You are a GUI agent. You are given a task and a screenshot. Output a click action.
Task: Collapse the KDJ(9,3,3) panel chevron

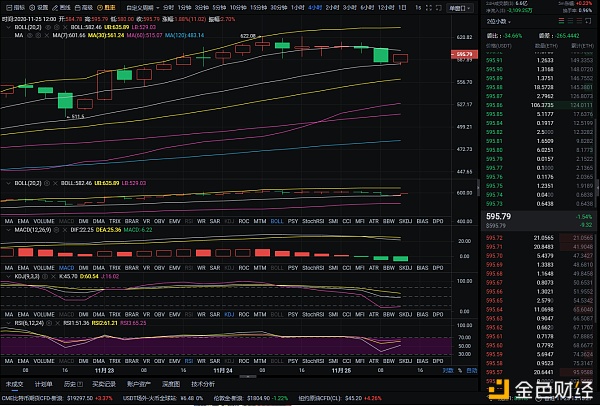pos(8,276)
